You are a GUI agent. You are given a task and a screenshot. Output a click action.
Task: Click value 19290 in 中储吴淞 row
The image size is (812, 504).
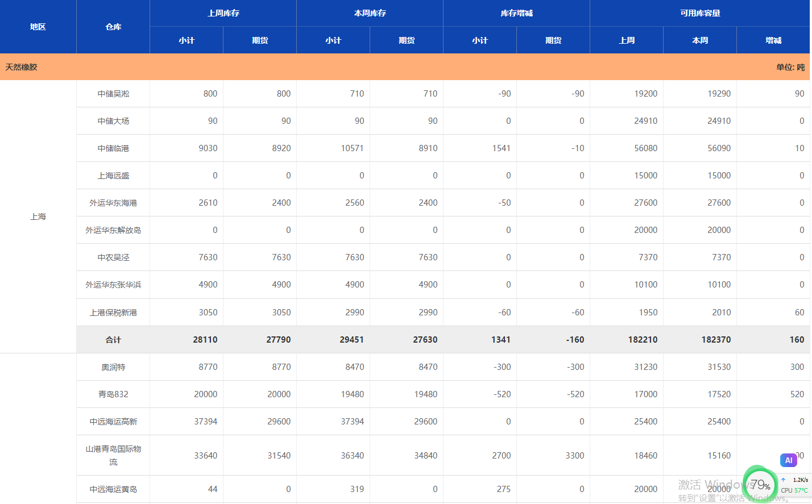(x=719, y=94)
